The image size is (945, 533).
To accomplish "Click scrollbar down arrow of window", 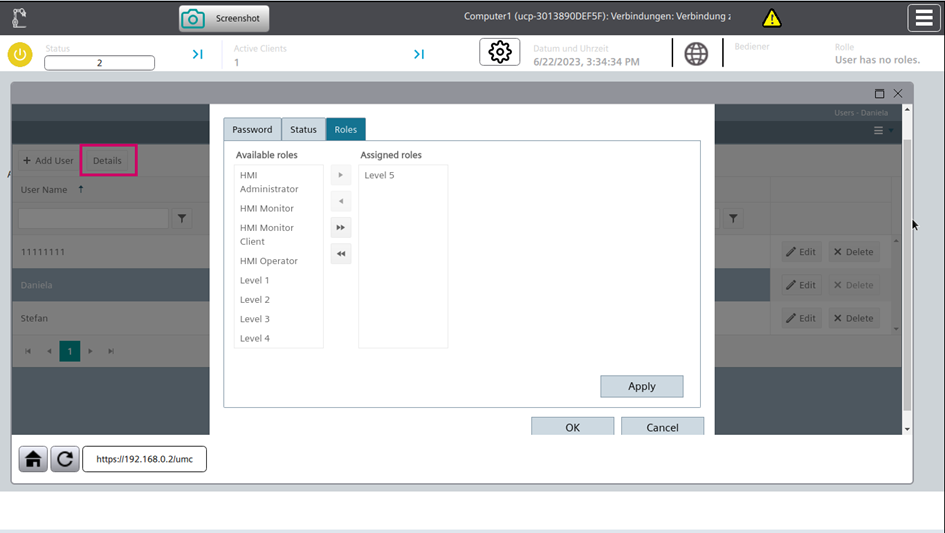I will 907,429.
